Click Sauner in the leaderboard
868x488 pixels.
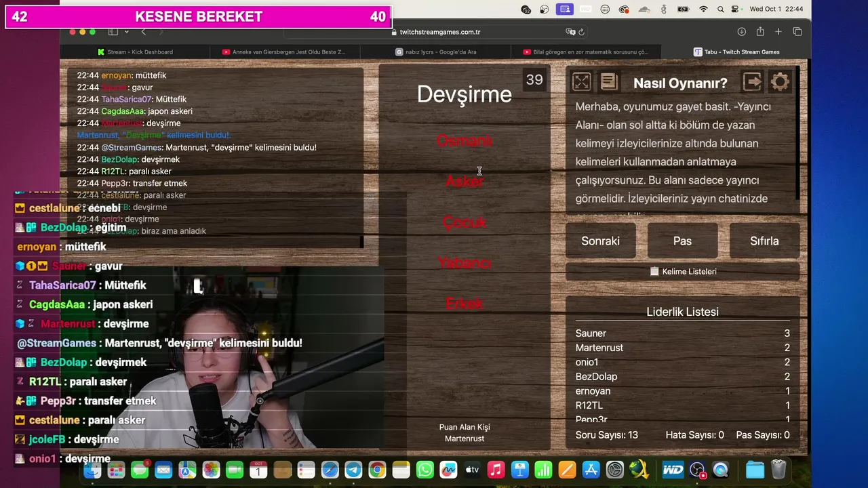pos(591,333)
